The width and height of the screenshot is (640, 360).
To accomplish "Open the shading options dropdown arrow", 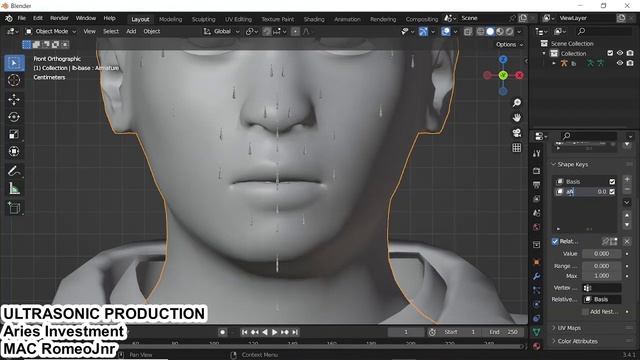I will [519, 31].
